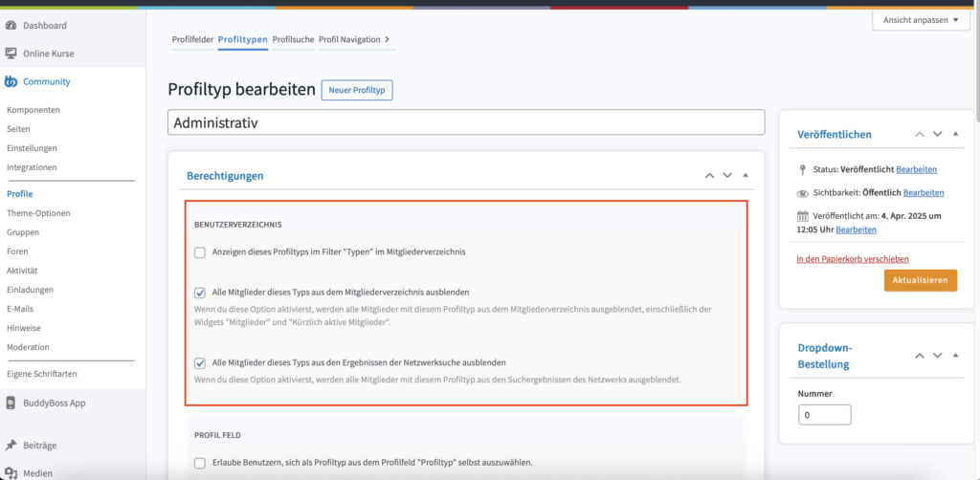Viewport: 980px width, 480px height.
Task: Uncheck hiding members from Mitgliederverzeichnis
Action: pos(200,293)
